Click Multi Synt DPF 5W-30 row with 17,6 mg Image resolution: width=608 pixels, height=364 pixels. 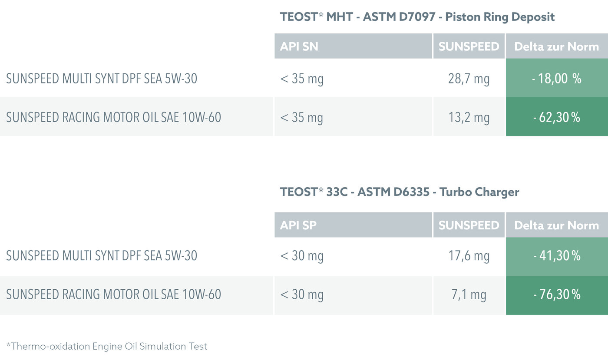102,256
